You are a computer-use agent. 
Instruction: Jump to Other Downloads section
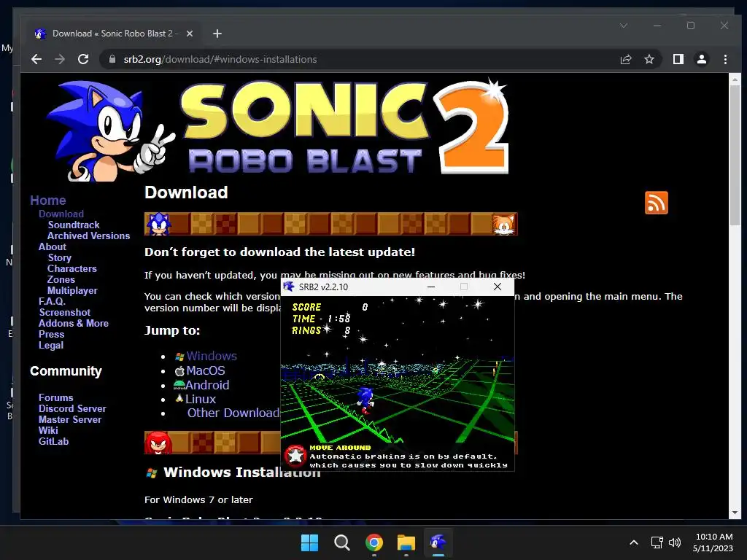[x=233, y=413]
